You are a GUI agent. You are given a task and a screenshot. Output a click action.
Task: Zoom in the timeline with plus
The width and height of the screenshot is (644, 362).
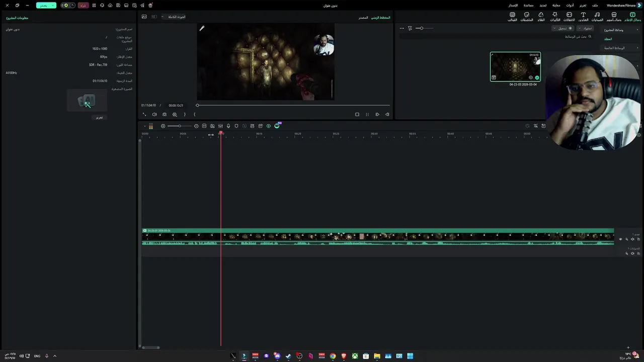tap(163, 126)
